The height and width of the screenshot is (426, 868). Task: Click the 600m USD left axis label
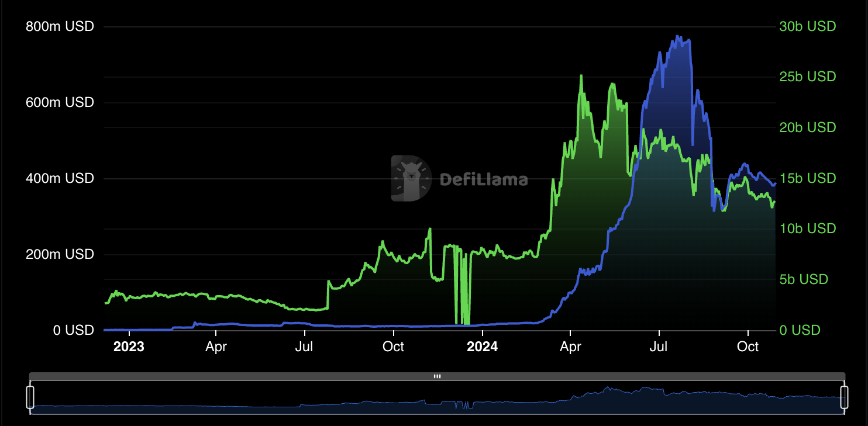pyautogui.click(x=60, y=102)
